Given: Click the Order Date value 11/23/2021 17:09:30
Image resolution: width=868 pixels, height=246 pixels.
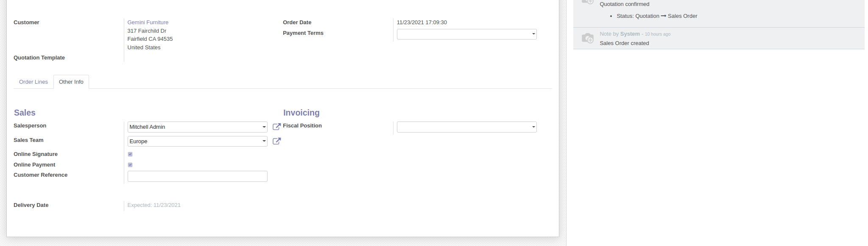Looking at the screenshot, I should (421, 23).
